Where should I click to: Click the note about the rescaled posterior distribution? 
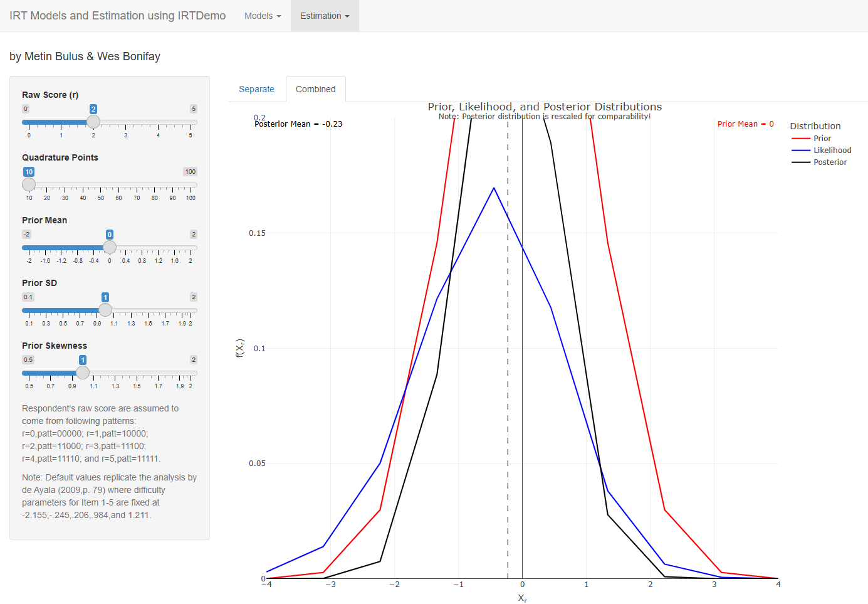[545, 117]
